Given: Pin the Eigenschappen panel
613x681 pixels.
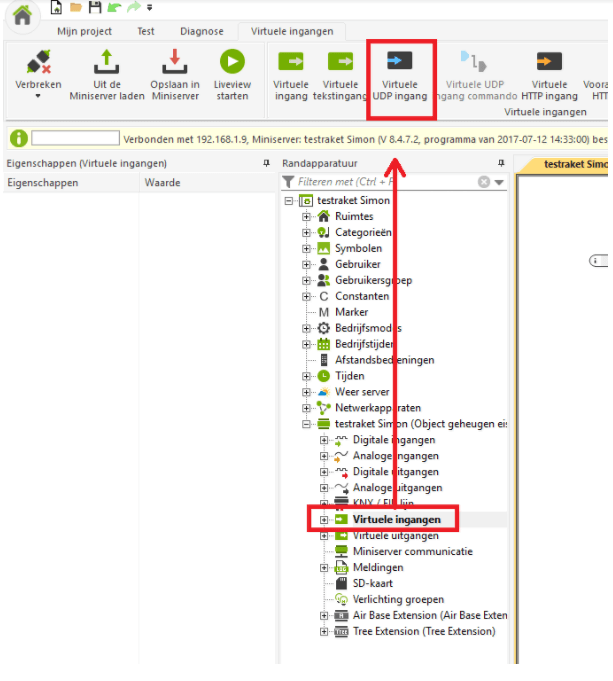Looking at the screenshot, I should [x=266, y=162].
